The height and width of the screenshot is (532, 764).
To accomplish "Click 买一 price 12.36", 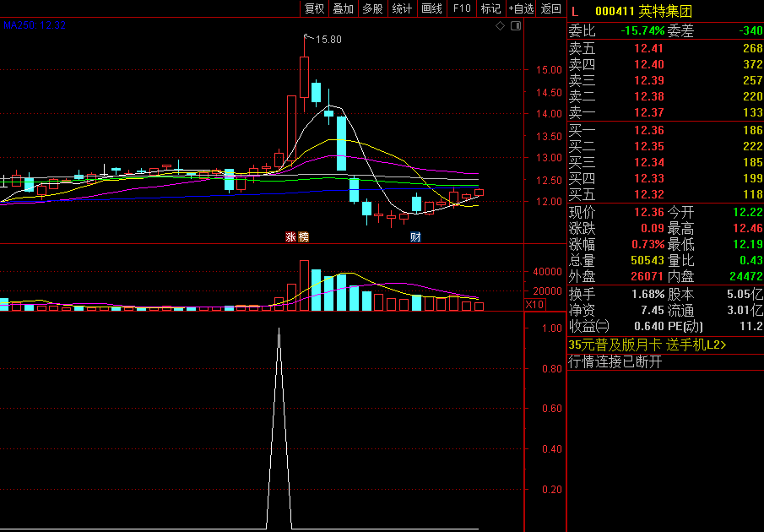I will coord(648,130).
